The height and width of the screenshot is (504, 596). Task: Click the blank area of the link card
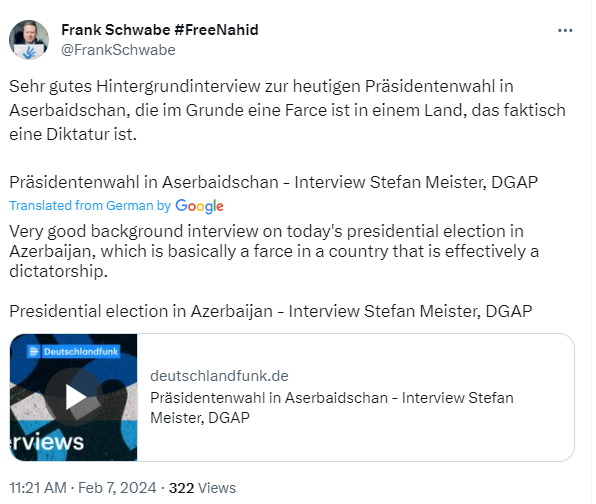point(418,441)
